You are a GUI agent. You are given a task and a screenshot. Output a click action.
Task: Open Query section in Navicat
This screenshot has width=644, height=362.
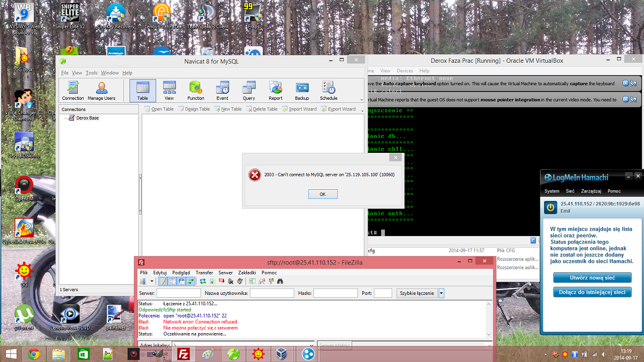249,91
